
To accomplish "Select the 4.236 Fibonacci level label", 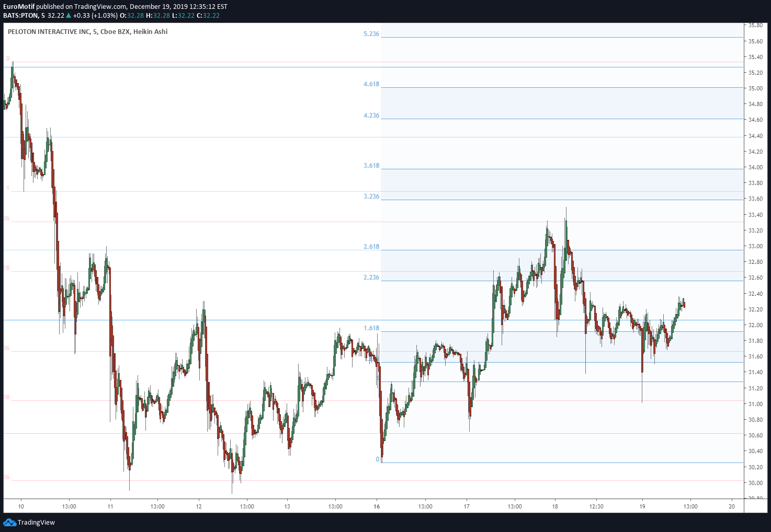I will click(x=371, y=115).
